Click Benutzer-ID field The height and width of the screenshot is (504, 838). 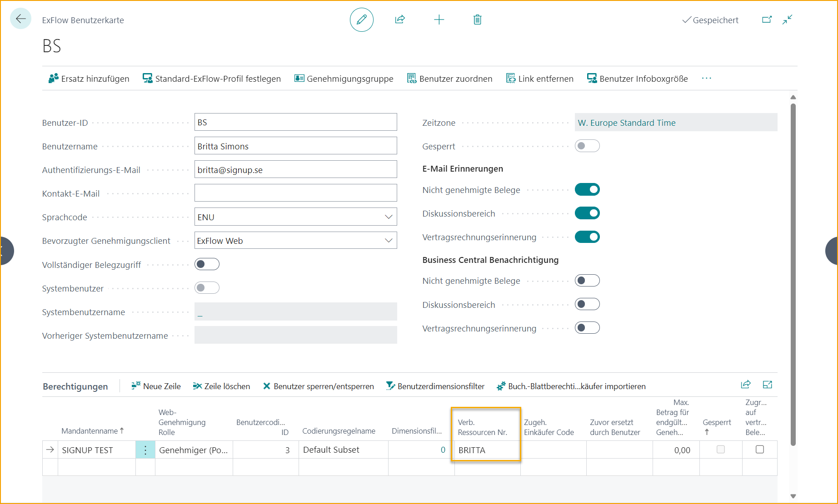pyautogui.click(x=295, y=122)
